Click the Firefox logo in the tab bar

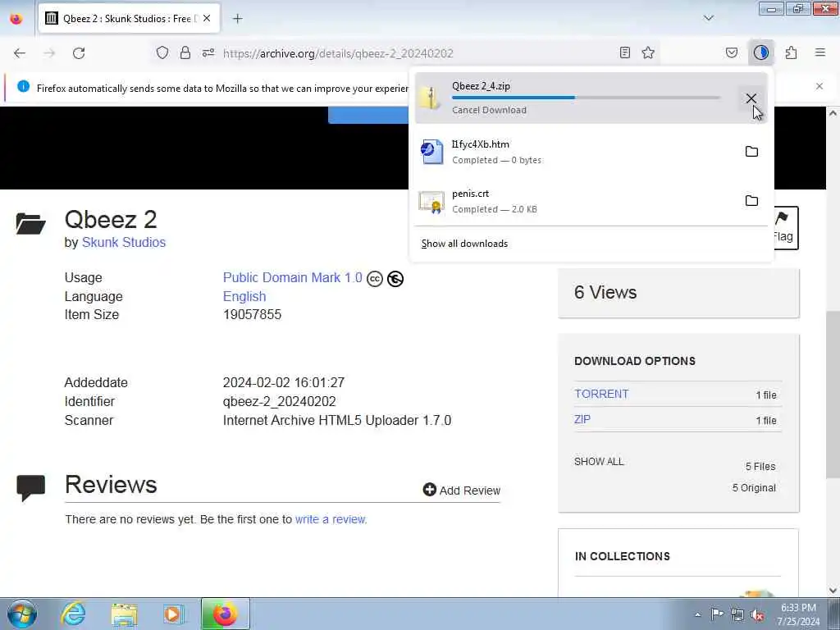click(x=16, y=18)
